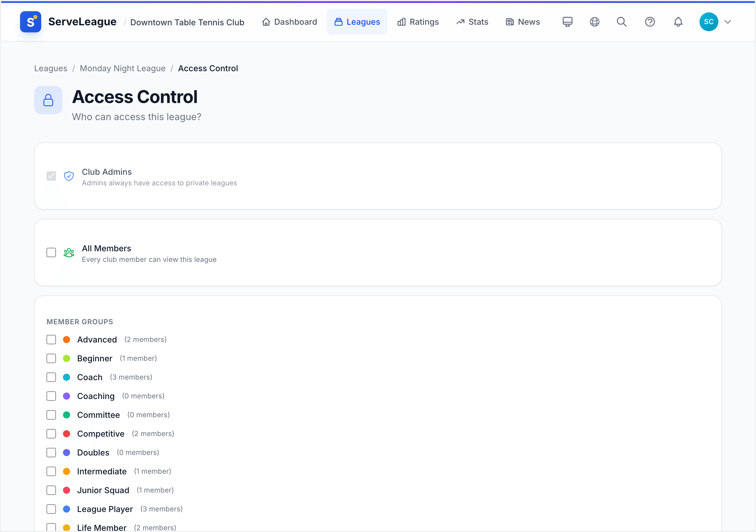Click the globe language icon

click(x=594, y=22)
